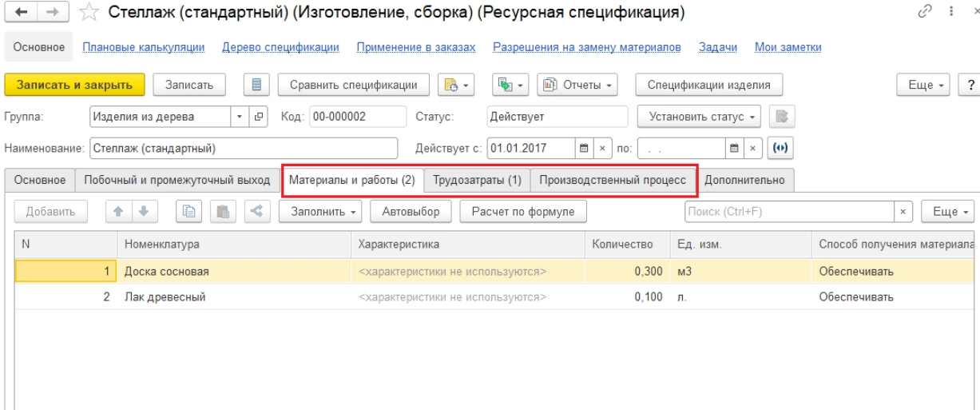Click the quantity 0,100 cell
The height and width of the screenshot is (410, 980).
628,297
